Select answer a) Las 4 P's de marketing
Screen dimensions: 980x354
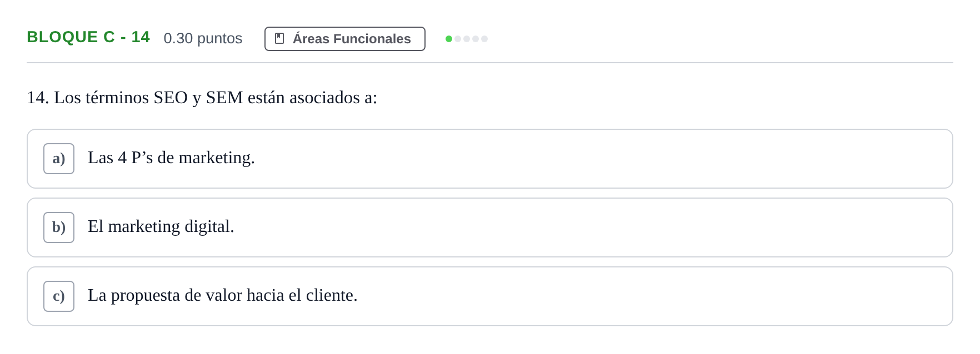[x=490, y=159]
